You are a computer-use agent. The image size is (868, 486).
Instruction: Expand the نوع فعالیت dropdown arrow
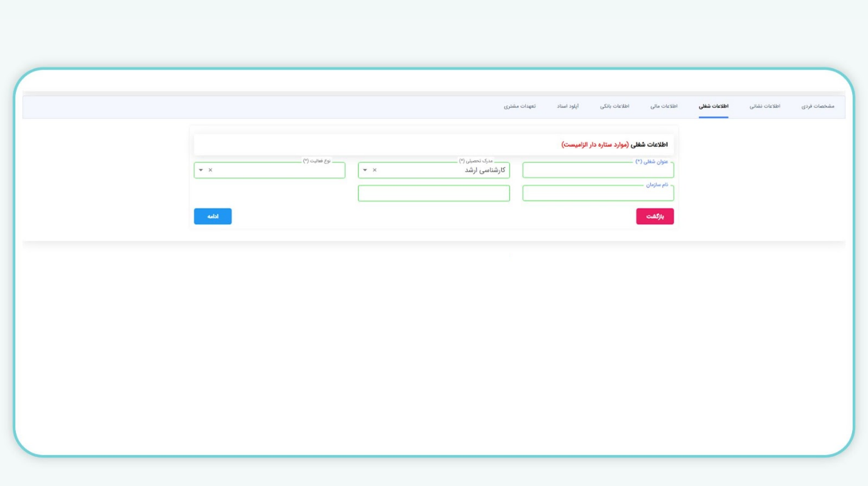coord(201,170)
